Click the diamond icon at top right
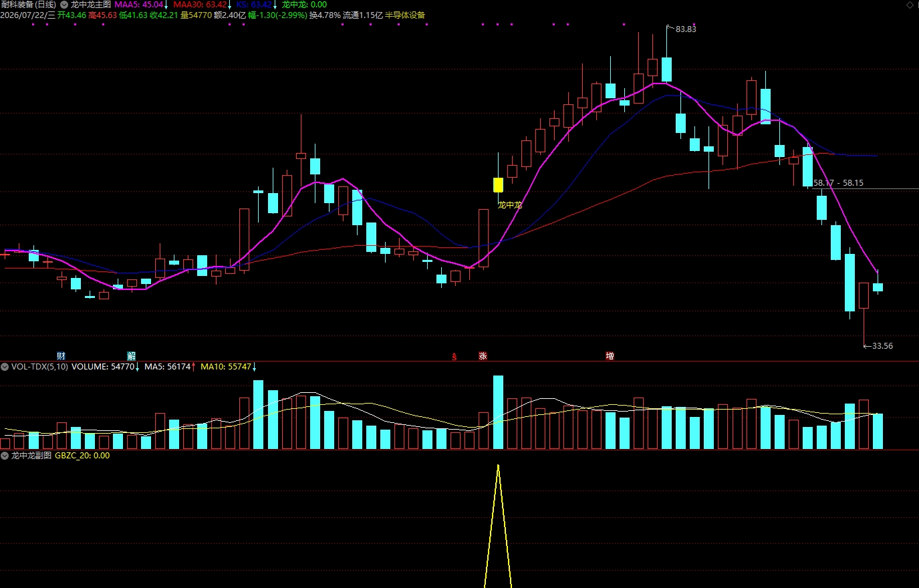Screen dimensions: 919x588 [910, 5]
